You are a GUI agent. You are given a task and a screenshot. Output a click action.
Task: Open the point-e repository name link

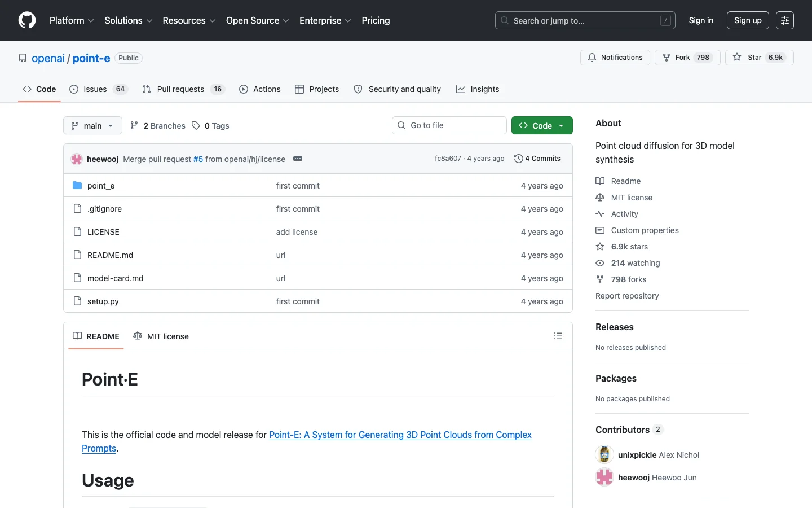click(x=91, y=58)
